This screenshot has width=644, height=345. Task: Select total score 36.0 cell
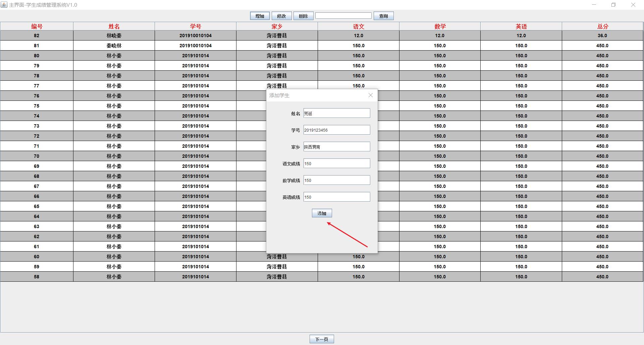click(602, 36)
